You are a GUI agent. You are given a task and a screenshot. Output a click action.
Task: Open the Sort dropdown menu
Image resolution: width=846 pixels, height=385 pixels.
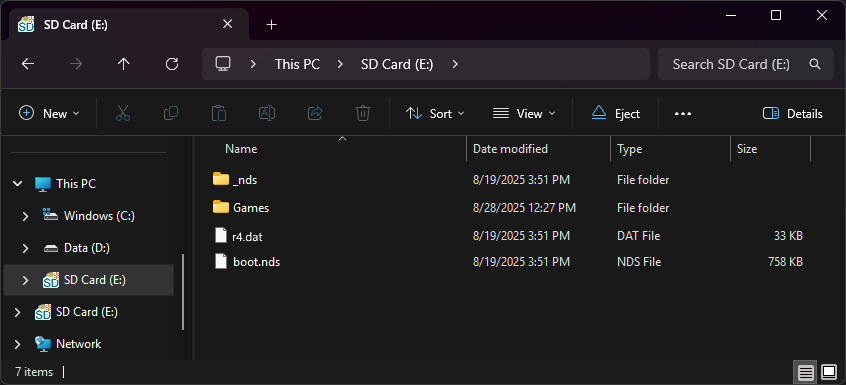click(x=435, y=114)
